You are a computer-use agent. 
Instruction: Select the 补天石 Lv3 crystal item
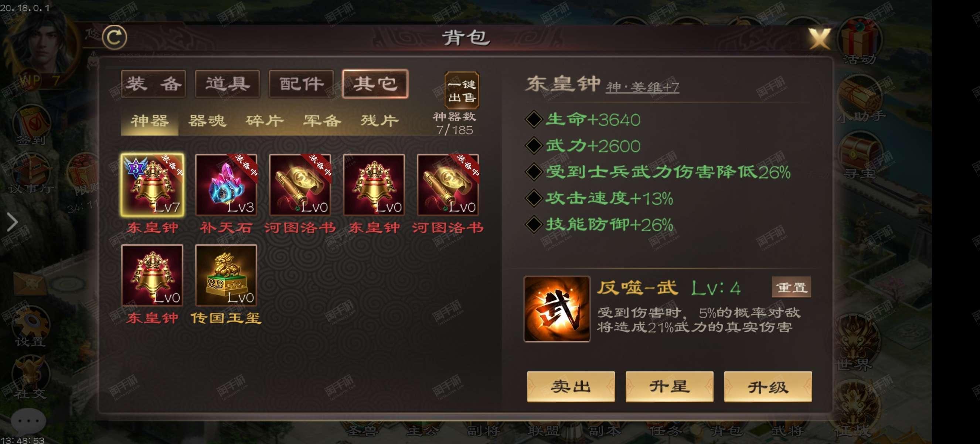point(227,185)
